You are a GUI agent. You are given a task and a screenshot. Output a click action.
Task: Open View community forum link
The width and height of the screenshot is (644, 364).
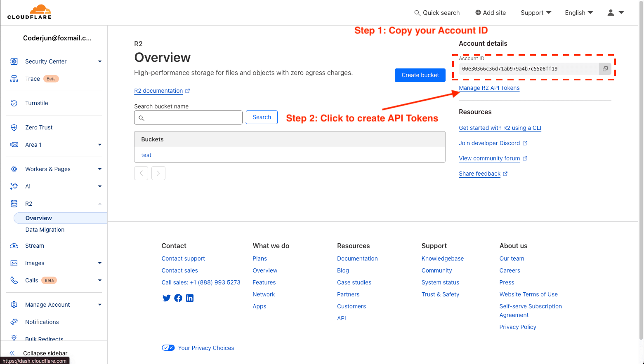(x=493, y=158)
